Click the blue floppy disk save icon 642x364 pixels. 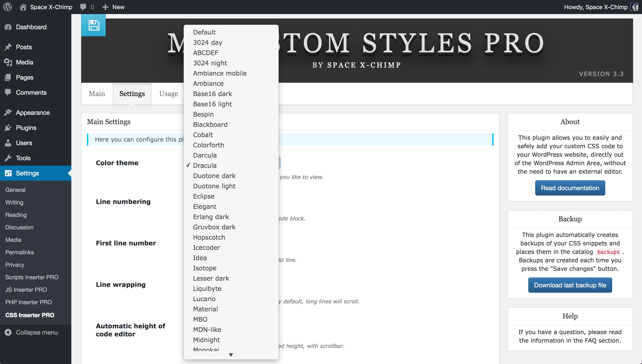coord(93,25)
